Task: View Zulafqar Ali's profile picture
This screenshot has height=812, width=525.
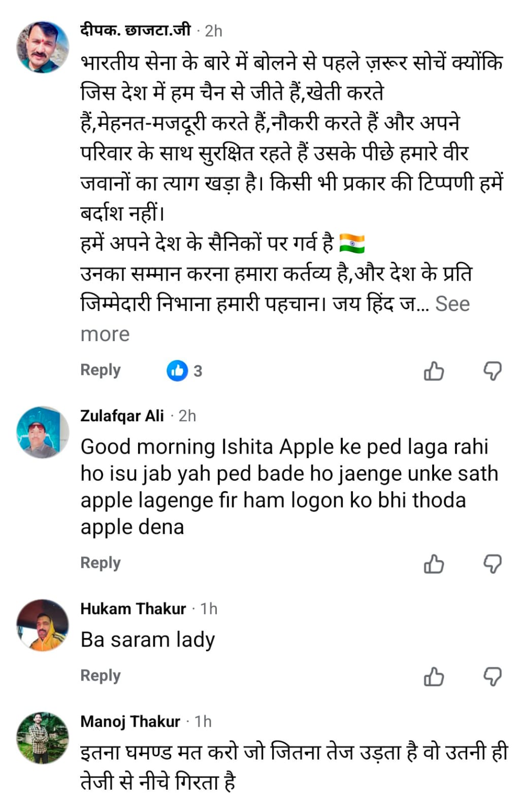Action: [x=43, y=432]
